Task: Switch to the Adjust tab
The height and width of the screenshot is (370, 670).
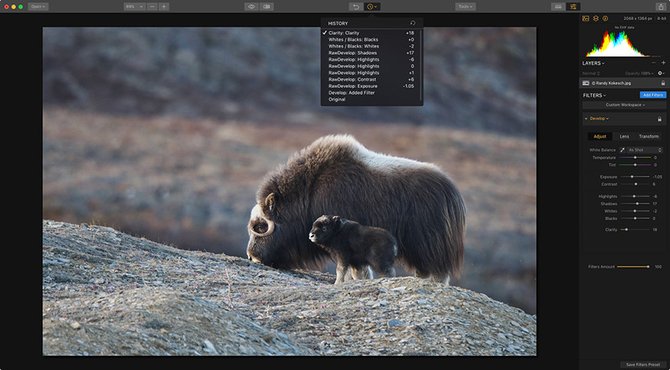Action: tap(599, 136)
